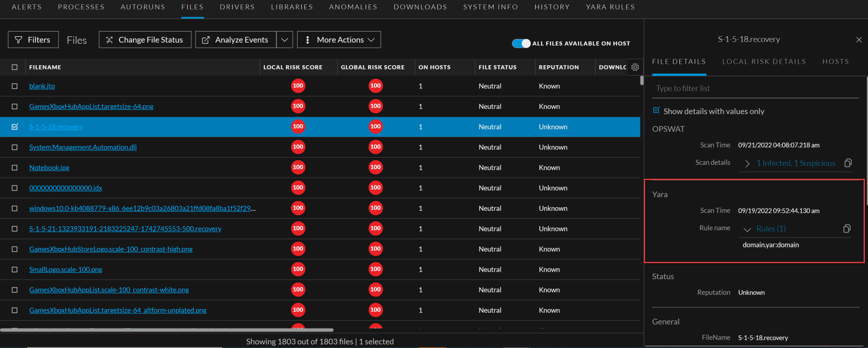The height and width of the screenshot is (348, 868).
Task: Click global risk score badge for 0000000000000000.idx
Action: [375, 188]
